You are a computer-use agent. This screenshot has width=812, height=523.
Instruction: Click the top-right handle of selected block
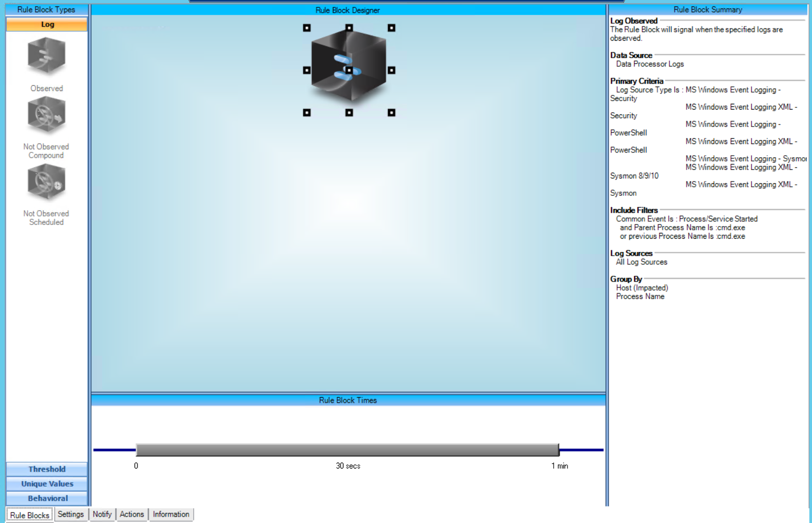(391, 28)
